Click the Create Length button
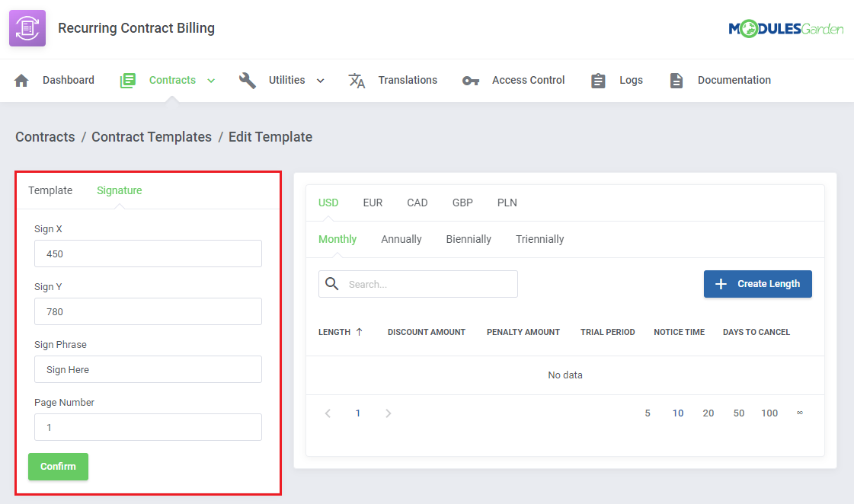The height and width of the screenshot is (504, 854). 757,283
